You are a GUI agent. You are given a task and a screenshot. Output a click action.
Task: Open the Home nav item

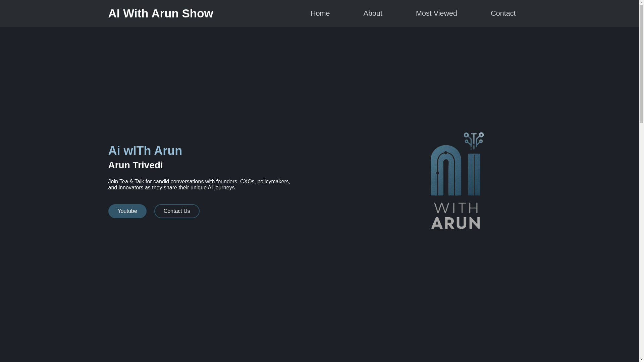pos(320,13)
